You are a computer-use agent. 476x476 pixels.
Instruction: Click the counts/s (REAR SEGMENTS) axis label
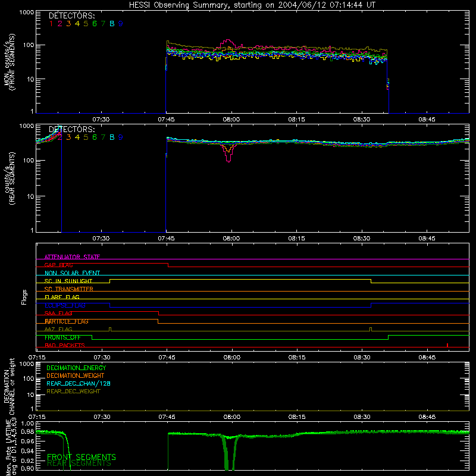(x=9, y=178)
